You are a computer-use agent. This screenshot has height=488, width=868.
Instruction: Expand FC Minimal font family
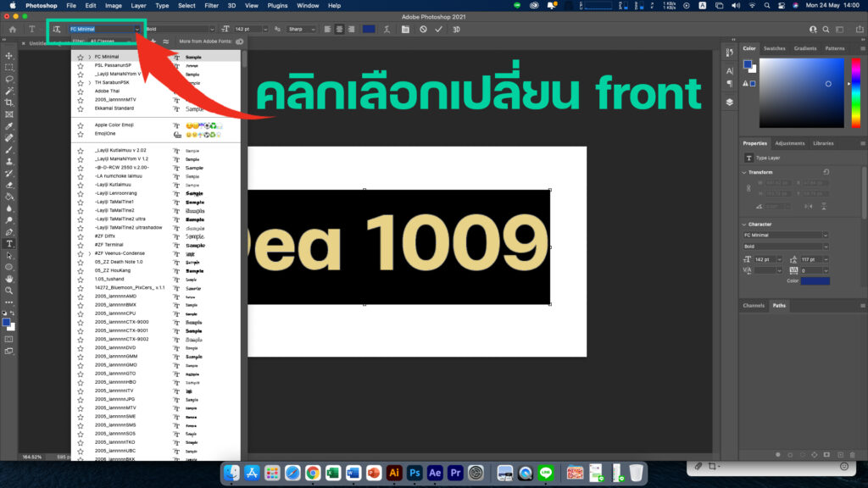[x=90, y=57]
